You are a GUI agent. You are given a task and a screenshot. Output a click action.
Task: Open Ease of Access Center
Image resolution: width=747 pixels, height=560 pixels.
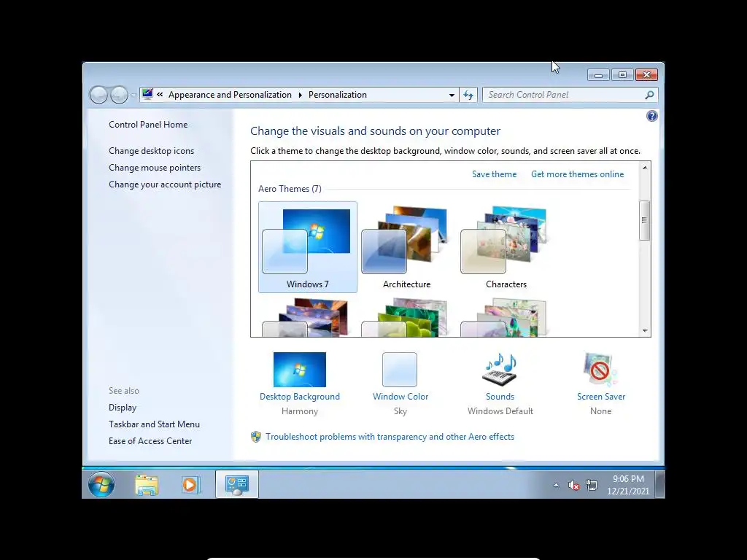tap(150, 441)
